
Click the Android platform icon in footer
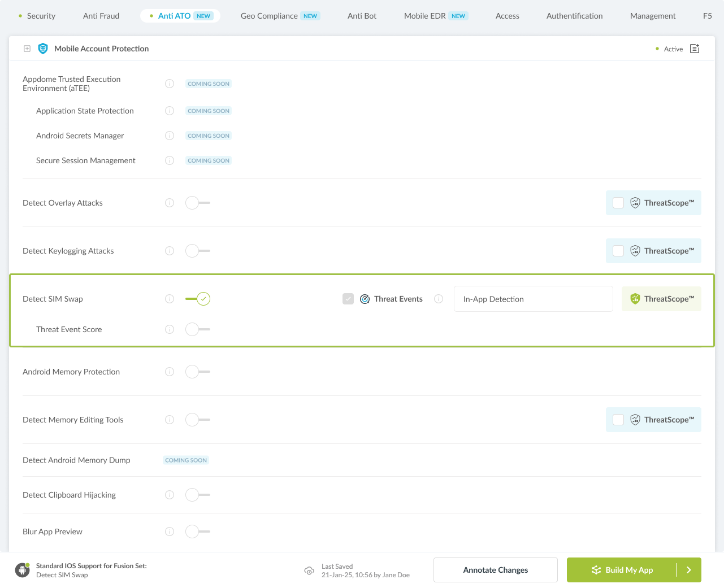(x=23, y=570)
